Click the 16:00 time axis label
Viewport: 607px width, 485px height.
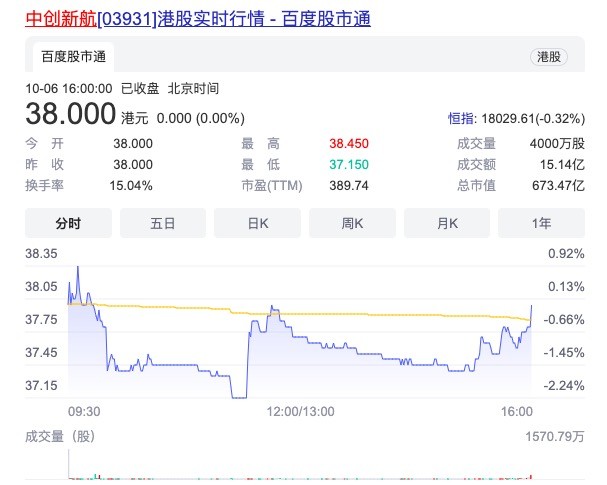517,411
